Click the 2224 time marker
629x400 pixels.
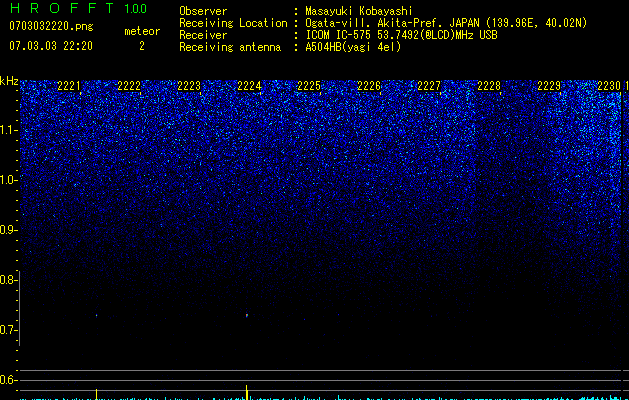249,86
